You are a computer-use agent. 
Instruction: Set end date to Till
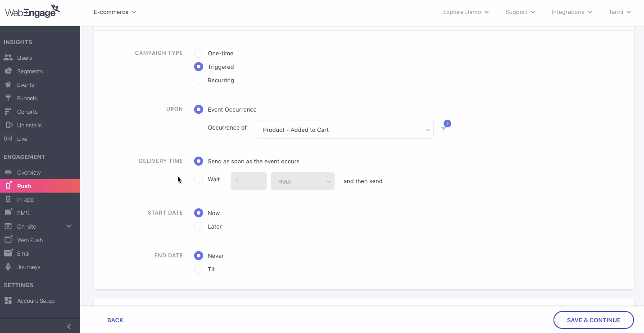click(x=199, y=269)
